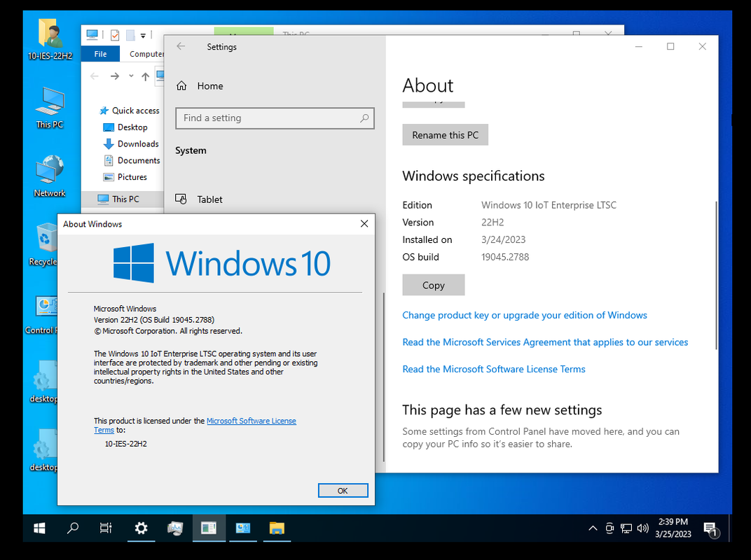
Task: Select Documents in the navigation pane
Action: pyautogui.click(x=132, y=160)
